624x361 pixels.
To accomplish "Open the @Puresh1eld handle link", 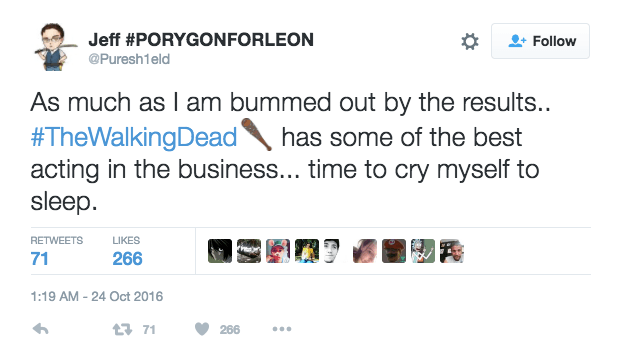I will pos(129,59).
